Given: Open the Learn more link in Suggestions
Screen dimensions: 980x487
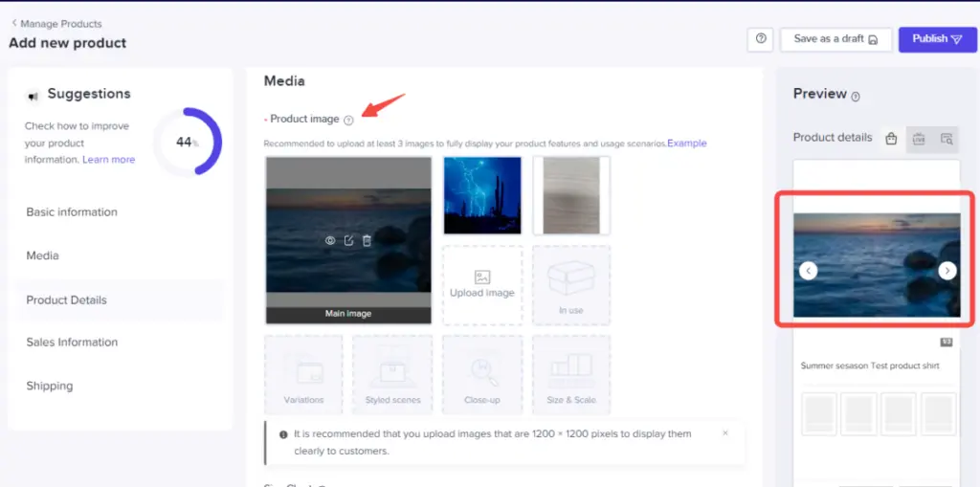Looking at the screenshot, I should [108, 160].
